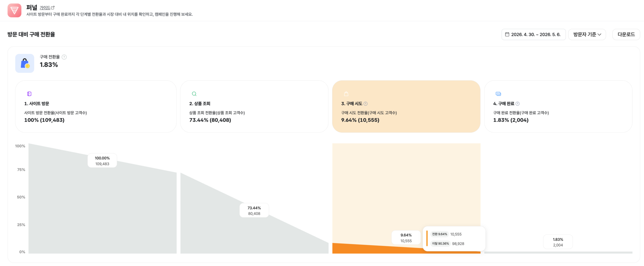This screenshot has height=266, width=644.
Task: Click the purple site visit icon
Action: pos(29,94)
